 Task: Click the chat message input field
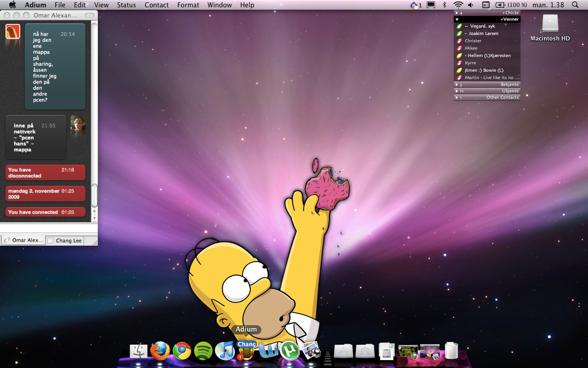click(49, 228)
